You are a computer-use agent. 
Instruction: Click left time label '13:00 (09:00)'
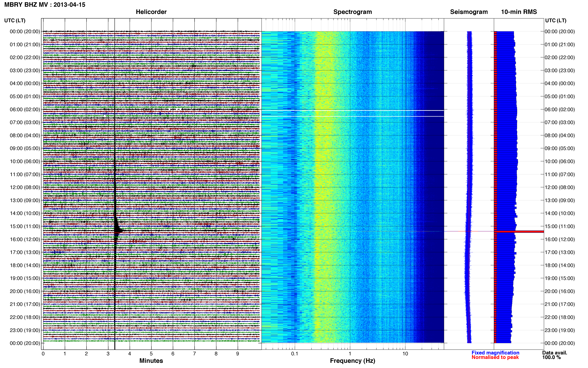click(25, 200)
